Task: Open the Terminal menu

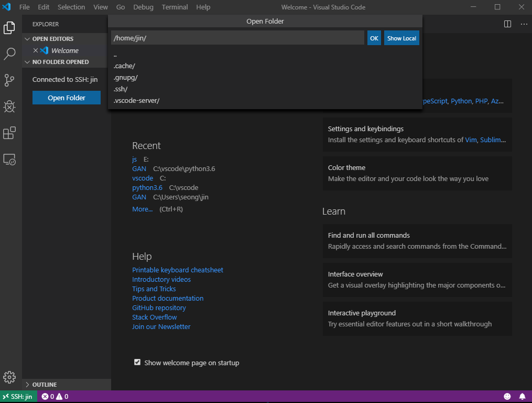Action: point(175,7)
